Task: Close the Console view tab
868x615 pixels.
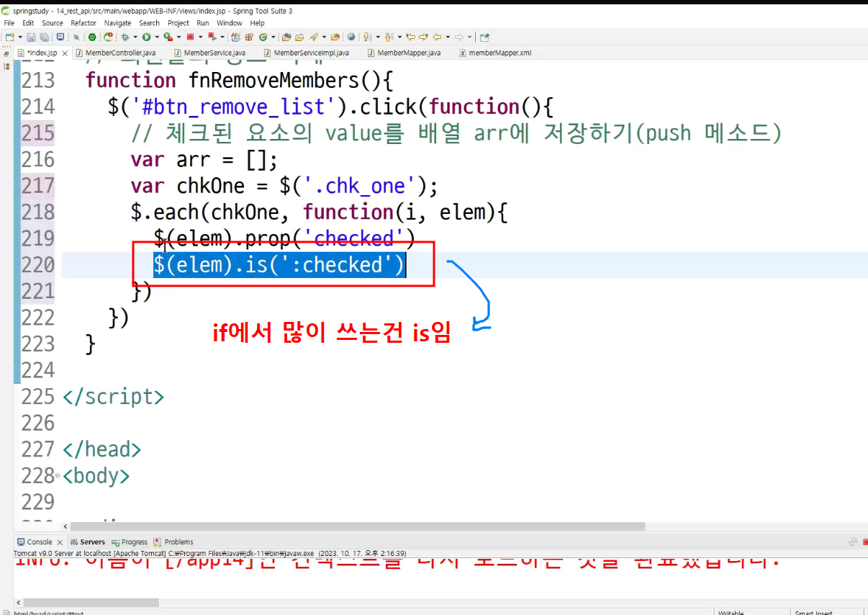Action: pyautogui.click(x=60, y=542)
